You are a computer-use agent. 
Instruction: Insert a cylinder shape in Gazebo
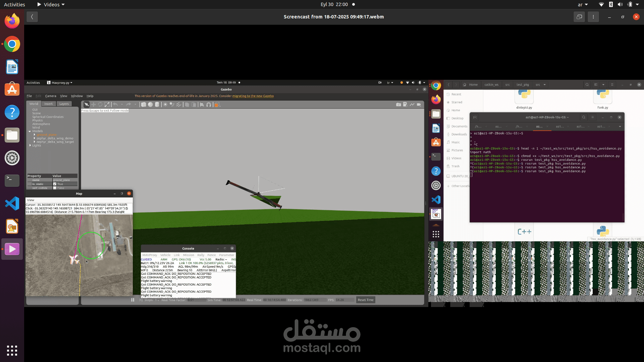157,105
